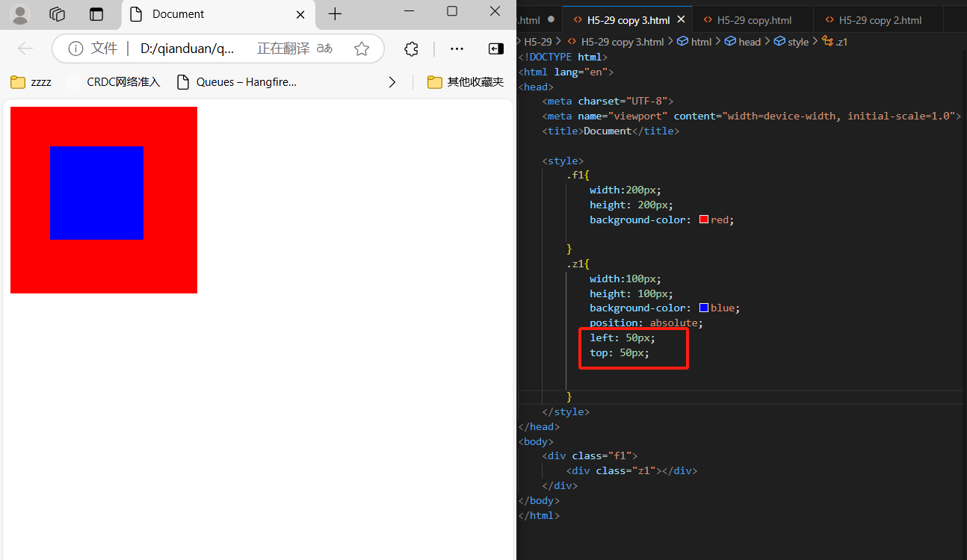Click the meta charset line
This screenshot has height=560, width=967.
tap(608, 101)
